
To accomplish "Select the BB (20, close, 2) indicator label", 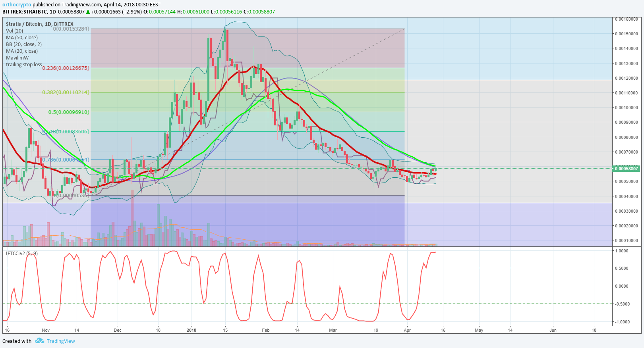I will [x=24, y=44].
